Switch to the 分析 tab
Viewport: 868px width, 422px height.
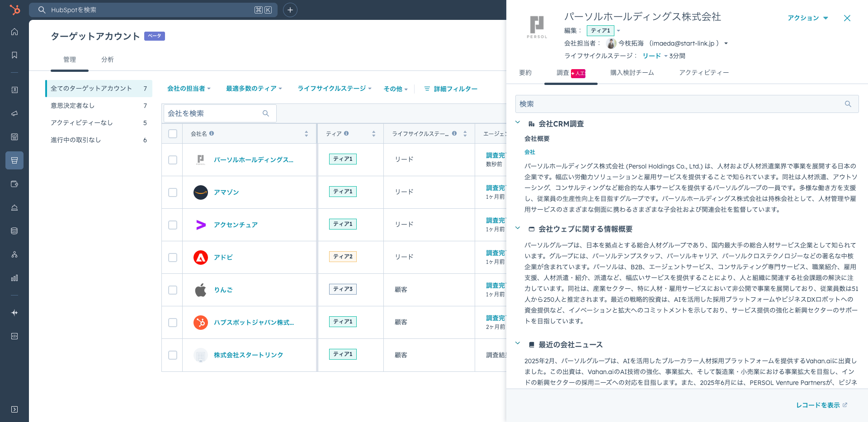pyautogui.click(x=108, y=60)
